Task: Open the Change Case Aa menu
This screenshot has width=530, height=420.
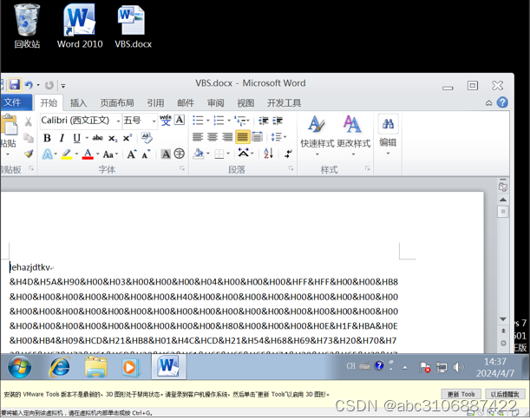Action: click(110, 154)
